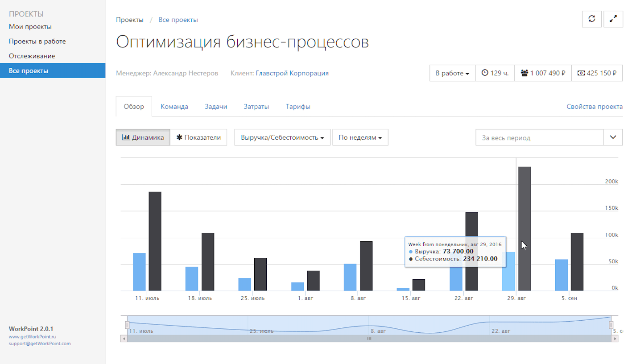
Task: Open client Главстрой Корпорация link
Action: pyautogui.click(x=292, y=73)
